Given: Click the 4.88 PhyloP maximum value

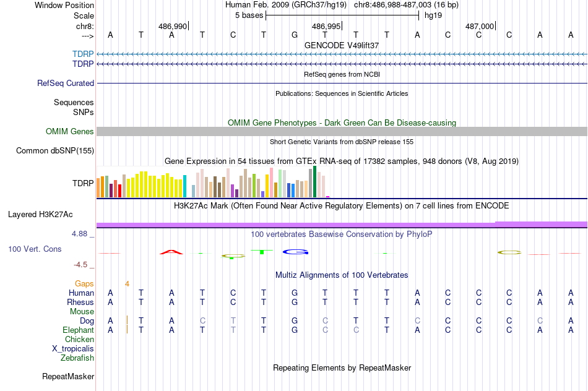Looking at the screenshot, I should click(79, 234).
